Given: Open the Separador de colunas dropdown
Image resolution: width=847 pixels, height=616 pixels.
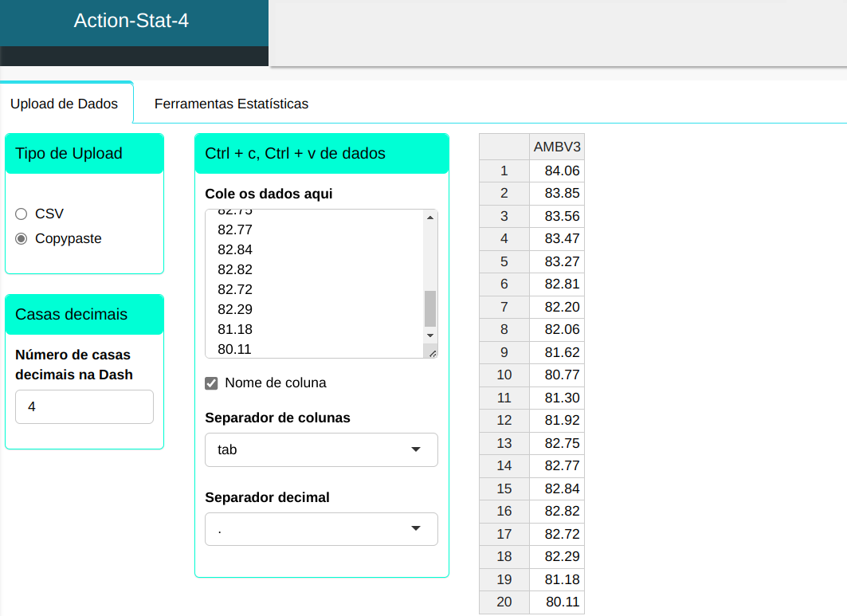Looking at the screenshot, I should [321, 449].
